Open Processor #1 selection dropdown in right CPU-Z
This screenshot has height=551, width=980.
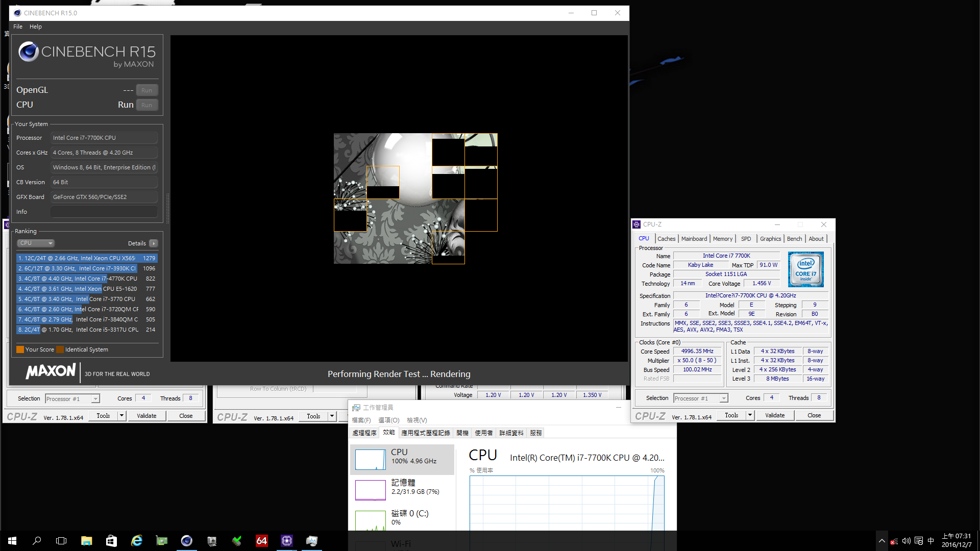coord(701,398)
